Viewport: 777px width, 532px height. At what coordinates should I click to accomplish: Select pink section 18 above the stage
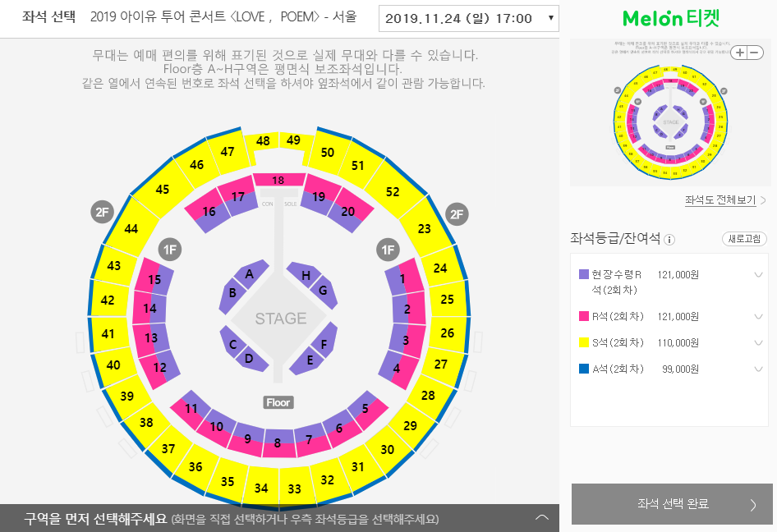click(278, 180)
